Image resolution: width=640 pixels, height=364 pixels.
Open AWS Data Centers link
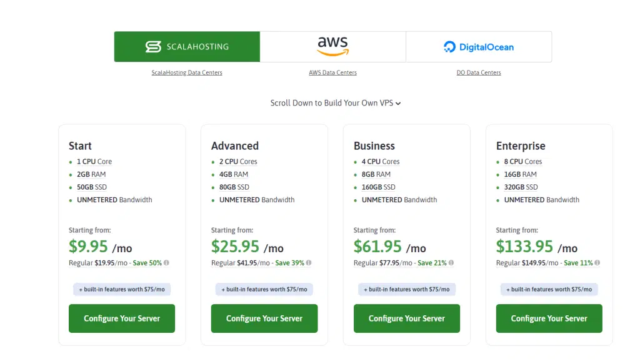[332, 72]
